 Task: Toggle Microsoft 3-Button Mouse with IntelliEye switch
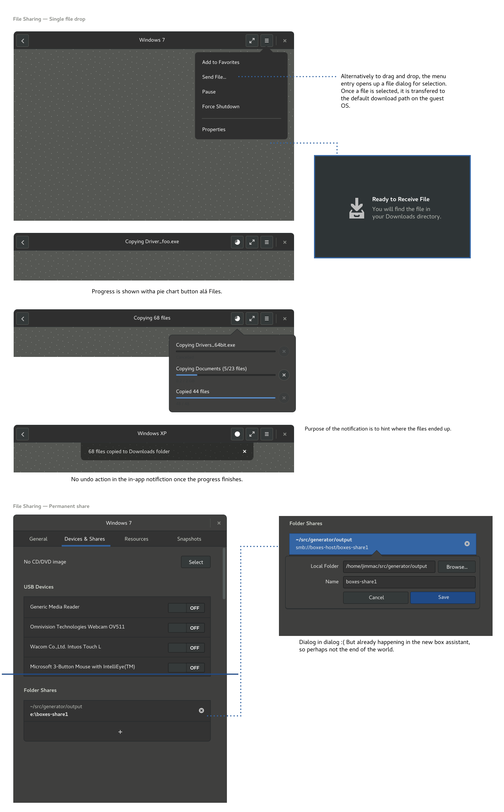(x=186, y=668)
